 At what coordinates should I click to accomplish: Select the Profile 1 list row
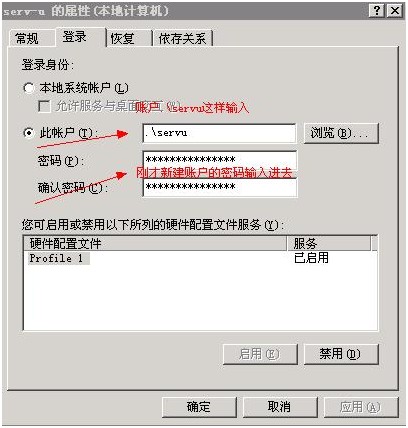200,258
